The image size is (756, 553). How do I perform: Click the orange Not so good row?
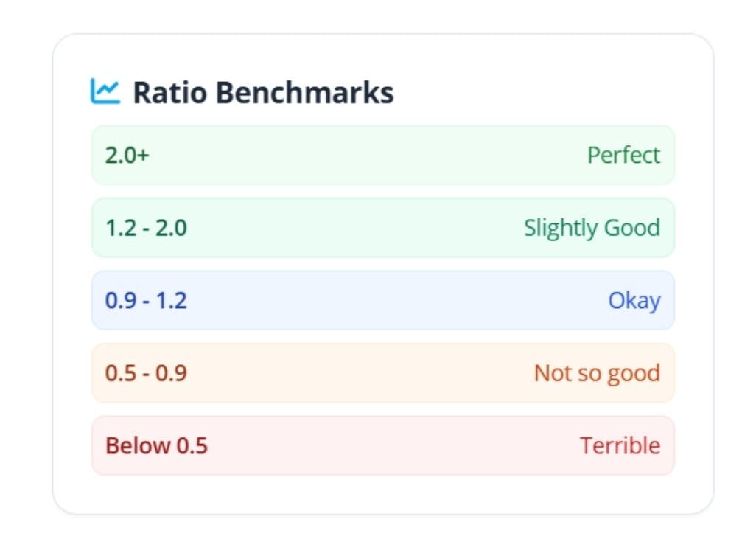(382, 373)
